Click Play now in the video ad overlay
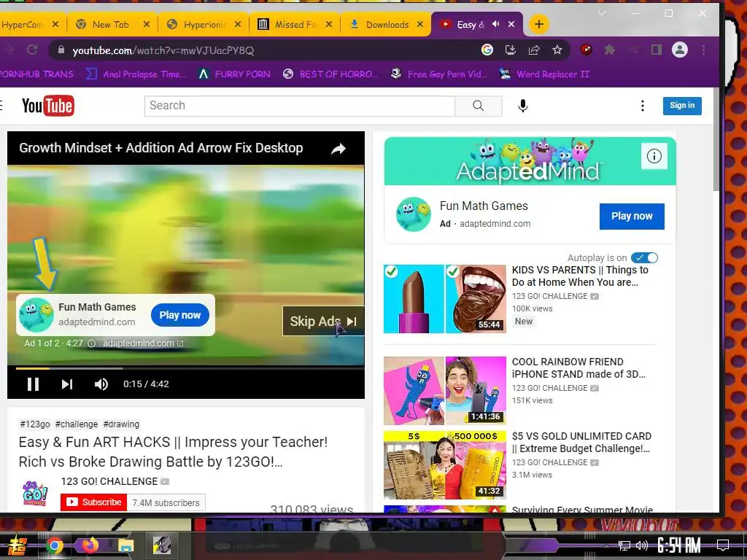Image resolution: width=747 pixels, height=560 pixels. pyautogui.click(x=179, y=315)
